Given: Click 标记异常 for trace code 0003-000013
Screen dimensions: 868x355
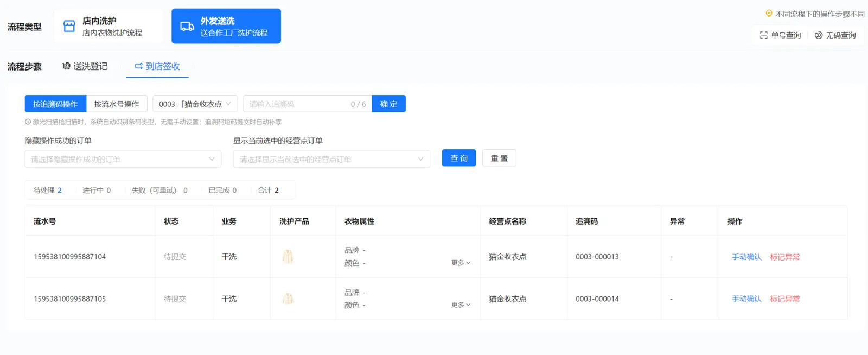Looking at the screenshot, I should point(785,257).
